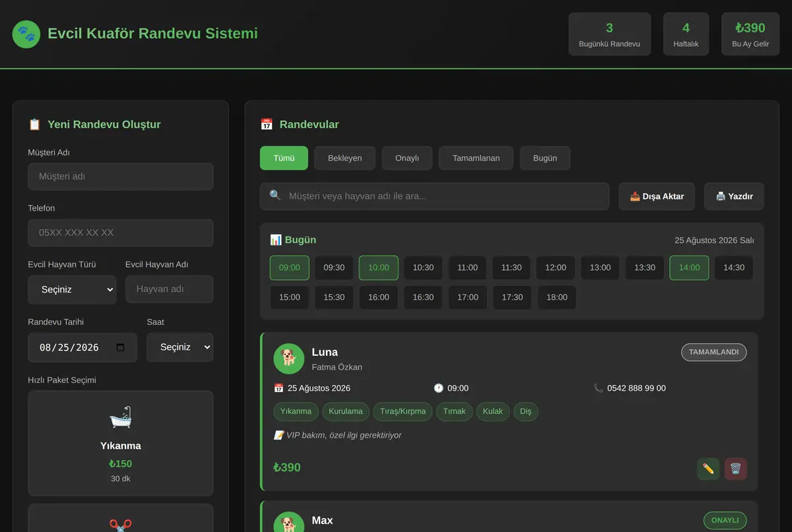Click the Bu Ay Gelir stat card
The width and height of the screenshot is (792, 532).
coord(750,34)
